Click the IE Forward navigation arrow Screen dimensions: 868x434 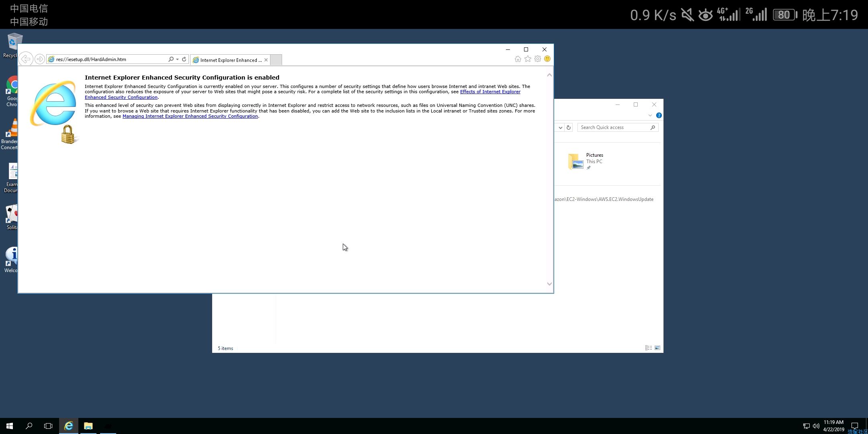pos(39,59)
